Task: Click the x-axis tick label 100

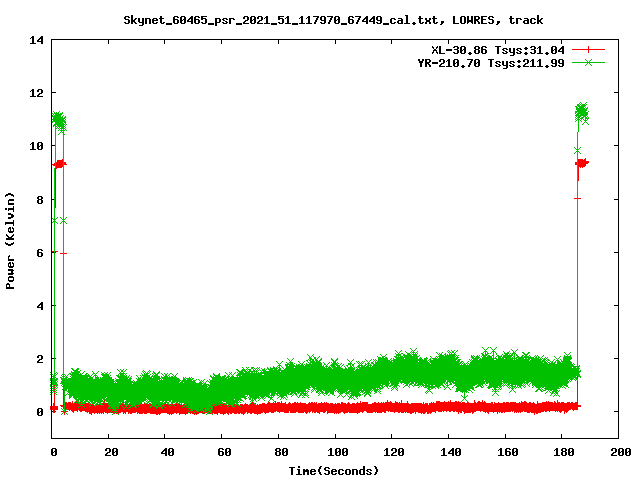Action: click(x=338, y=452)
